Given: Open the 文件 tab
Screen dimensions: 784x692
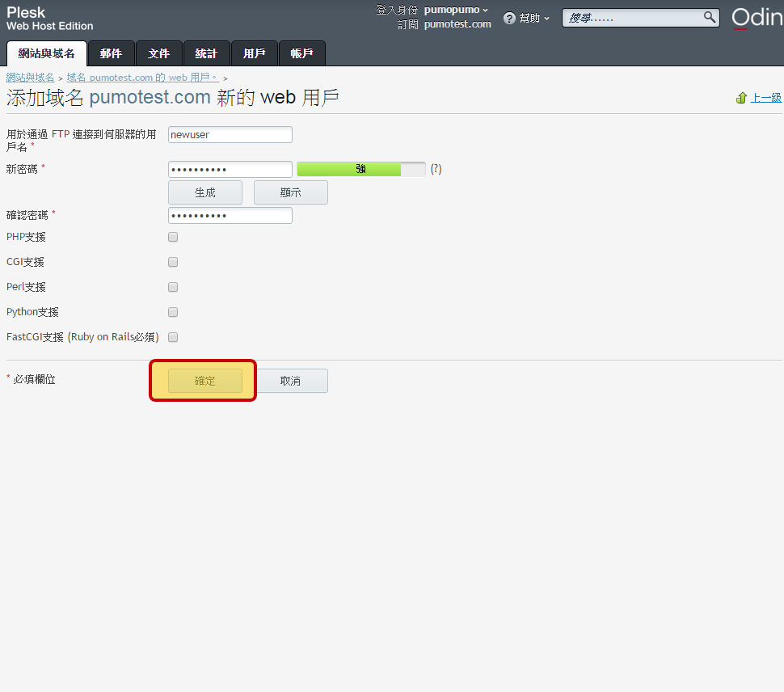Looking at the screenshot, I should [159, 53].
